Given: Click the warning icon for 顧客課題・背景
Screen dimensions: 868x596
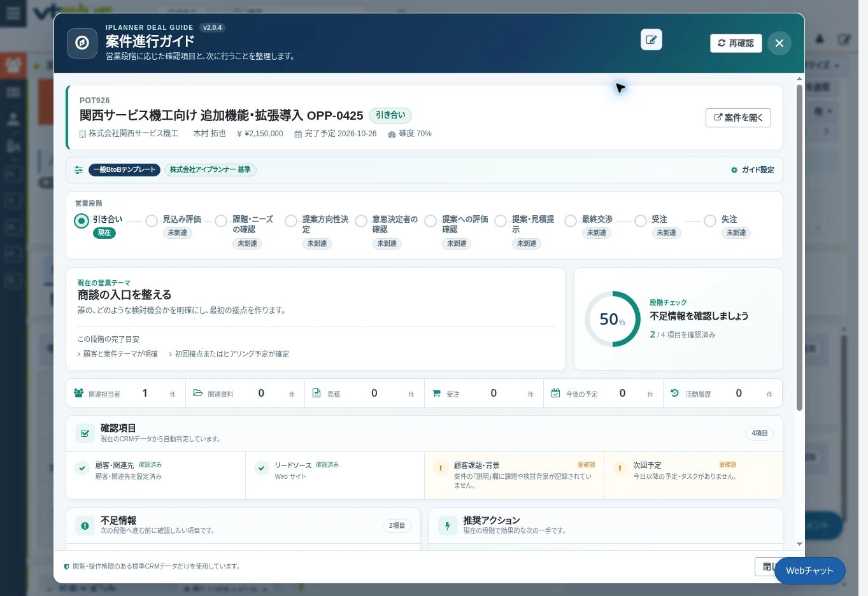Looking at the screenshot, I should click(x=440, y=468).
